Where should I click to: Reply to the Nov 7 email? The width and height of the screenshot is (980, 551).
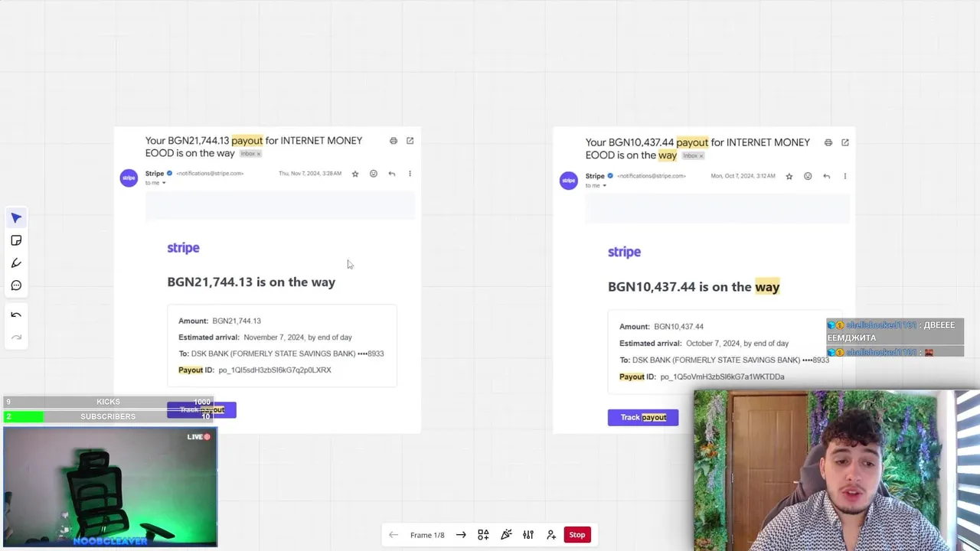point(391,174)
